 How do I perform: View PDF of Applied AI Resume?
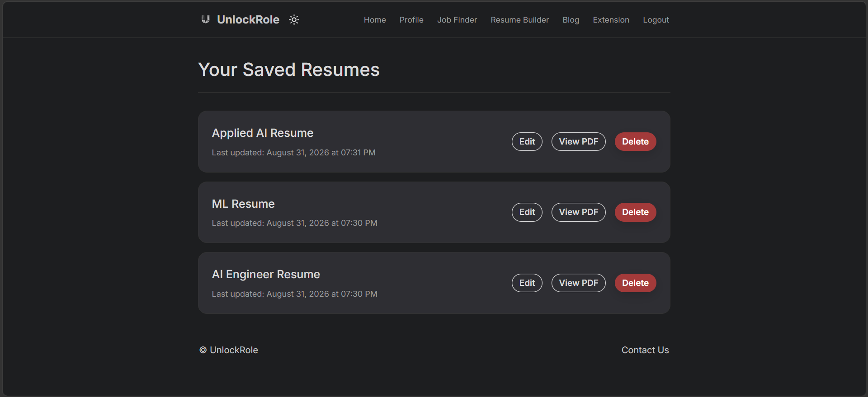[579, 141]
